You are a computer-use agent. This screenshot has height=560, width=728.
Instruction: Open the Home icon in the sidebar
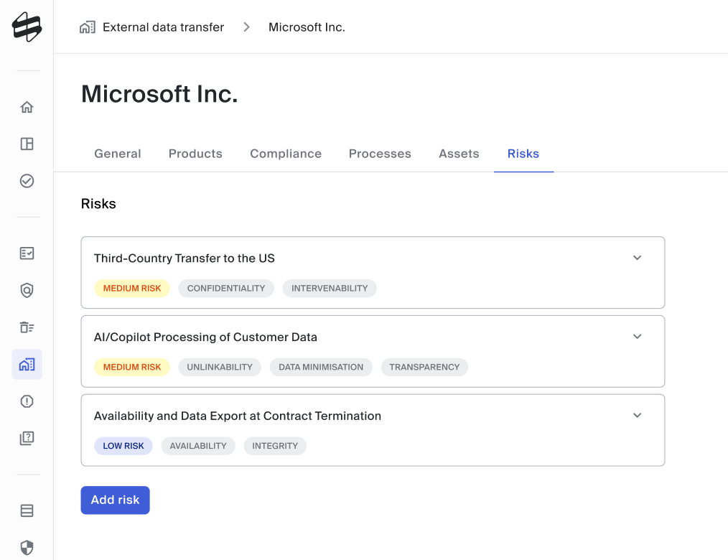click(27, 107)
